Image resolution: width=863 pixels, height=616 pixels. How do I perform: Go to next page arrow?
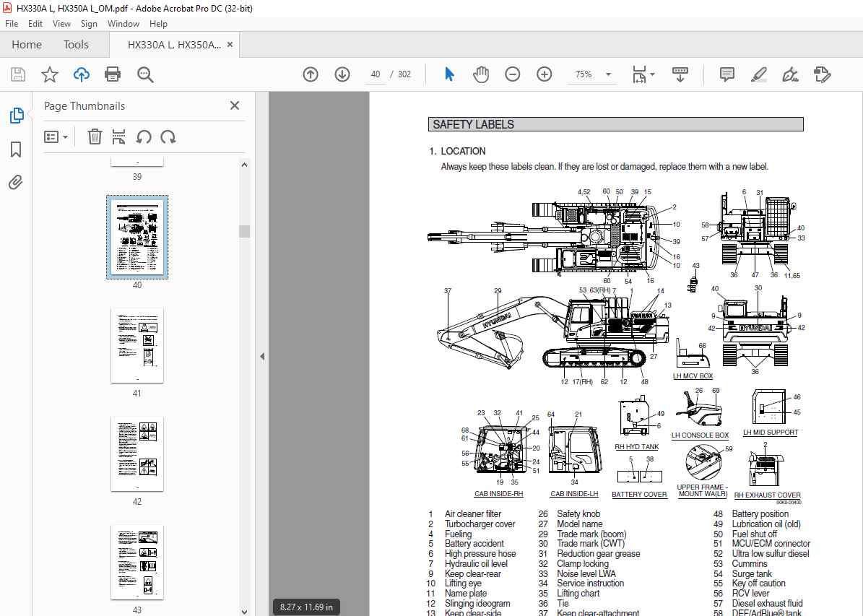point(342,74)
